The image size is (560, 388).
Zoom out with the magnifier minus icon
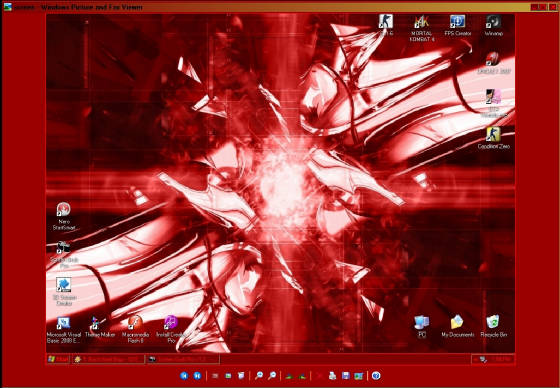point(272,375)
